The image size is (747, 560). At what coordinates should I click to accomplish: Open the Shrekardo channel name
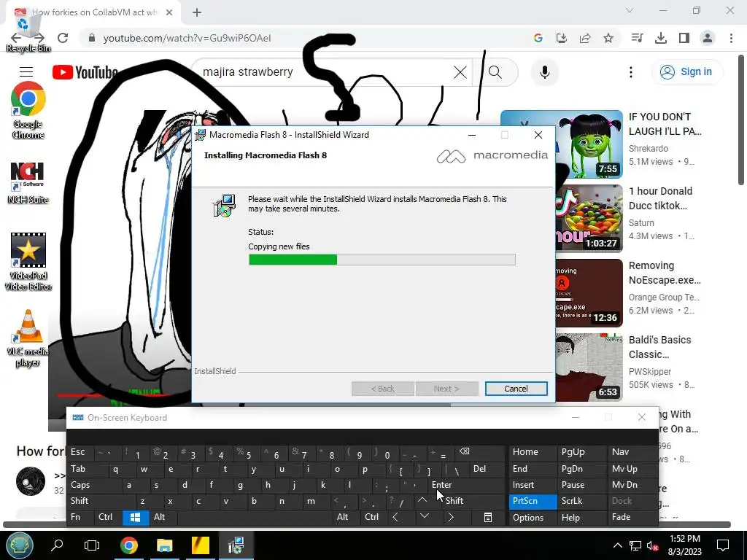(x=649, y=149)
